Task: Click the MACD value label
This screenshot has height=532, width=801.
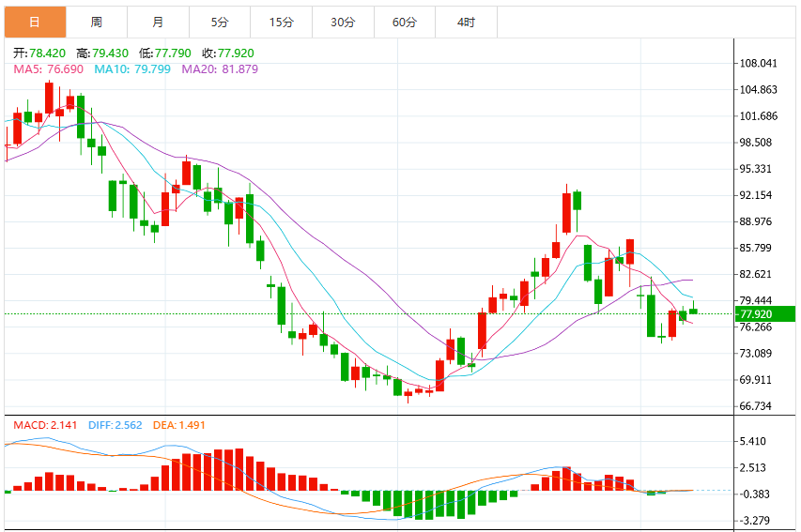Action: [x=45, y=425]
